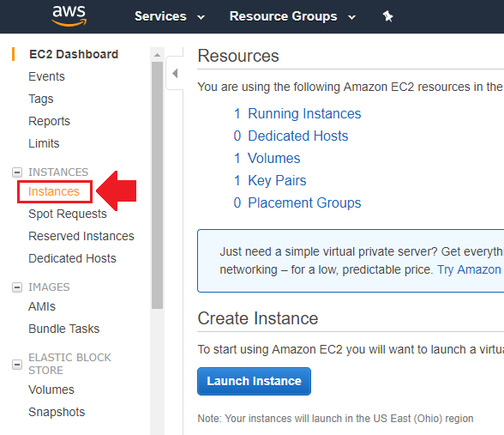Open Events in the sidebar
The height and width of the screenshot is (435, 504).
[46, 76]
